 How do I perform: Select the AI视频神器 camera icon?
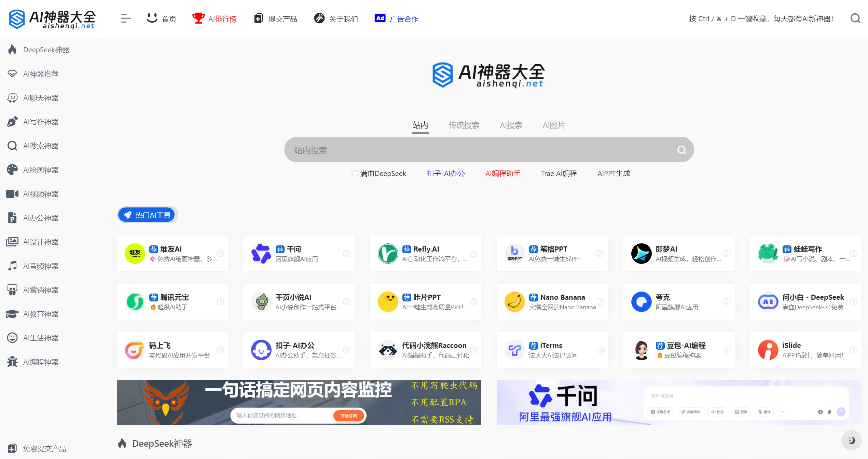click(x=12, y=194)
